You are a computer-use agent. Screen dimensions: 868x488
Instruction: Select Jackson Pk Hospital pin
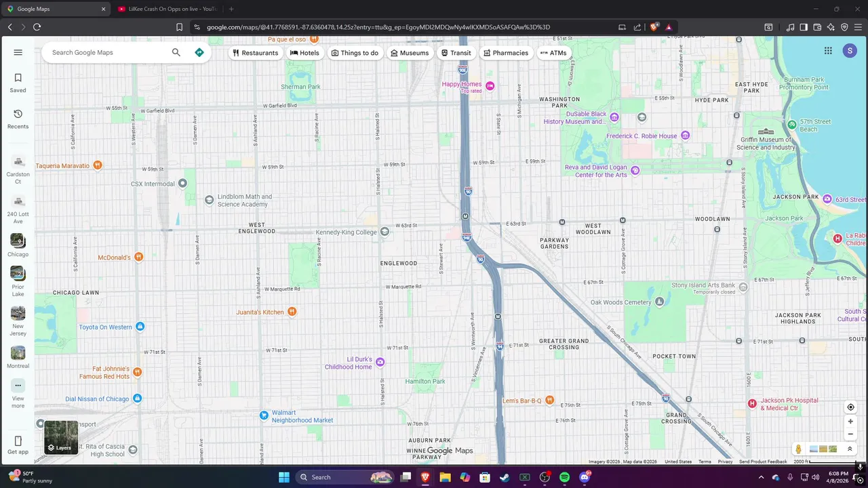pyautogui.click(x=752, y=403)
